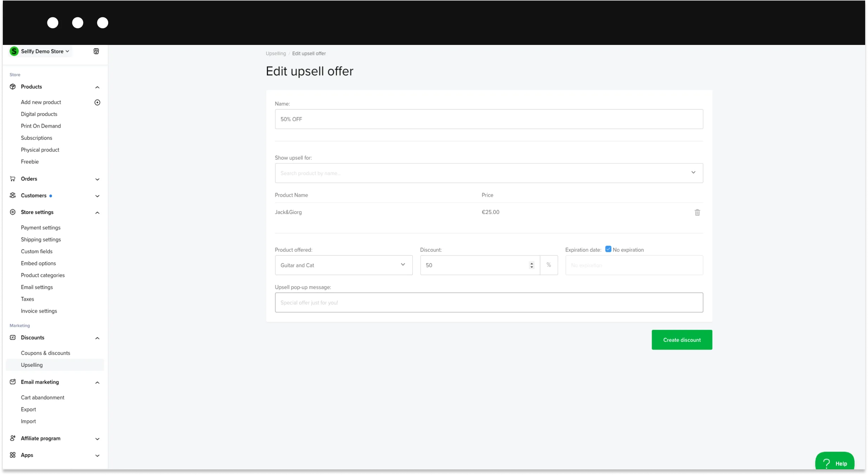Go to Coupons & discounts
This screenshot has width=868, height=475.
(45, 353)
